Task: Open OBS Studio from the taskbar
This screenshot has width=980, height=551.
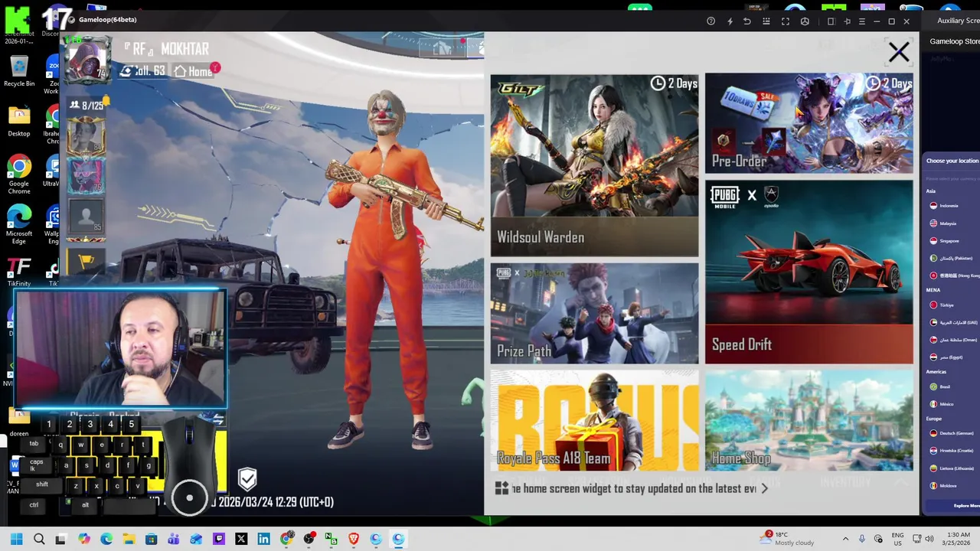Action: tap(309, 539)
